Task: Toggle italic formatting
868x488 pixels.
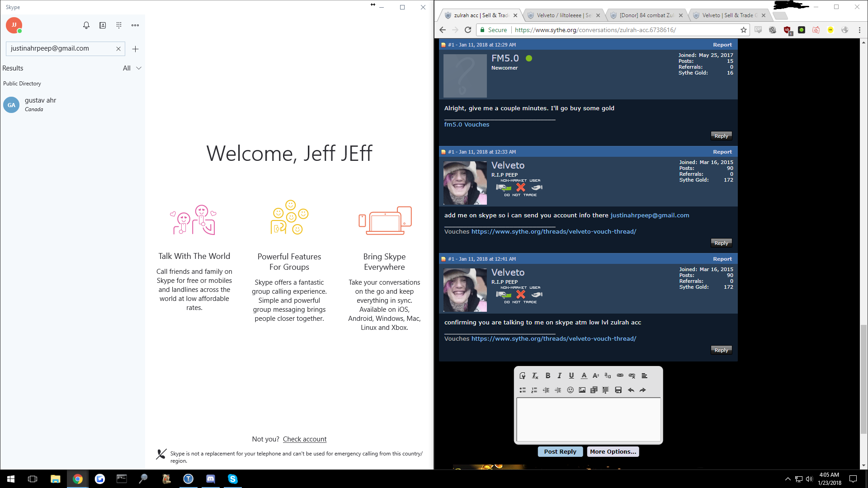Action: point(559,375)
